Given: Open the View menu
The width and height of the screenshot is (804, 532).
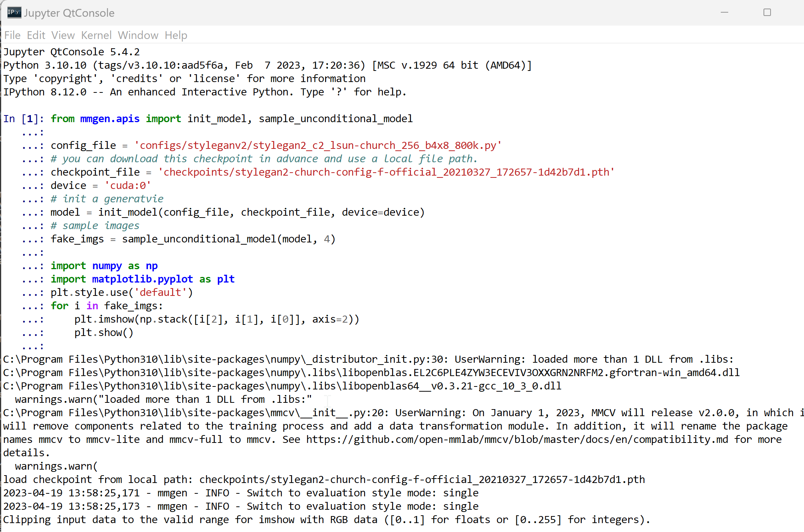Looking at the screenshot, I should pyautogui.click(x=62, y=36).
